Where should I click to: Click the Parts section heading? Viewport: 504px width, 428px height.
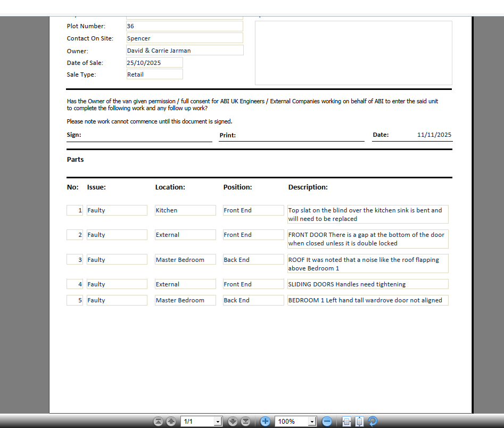tap(75, 160)
